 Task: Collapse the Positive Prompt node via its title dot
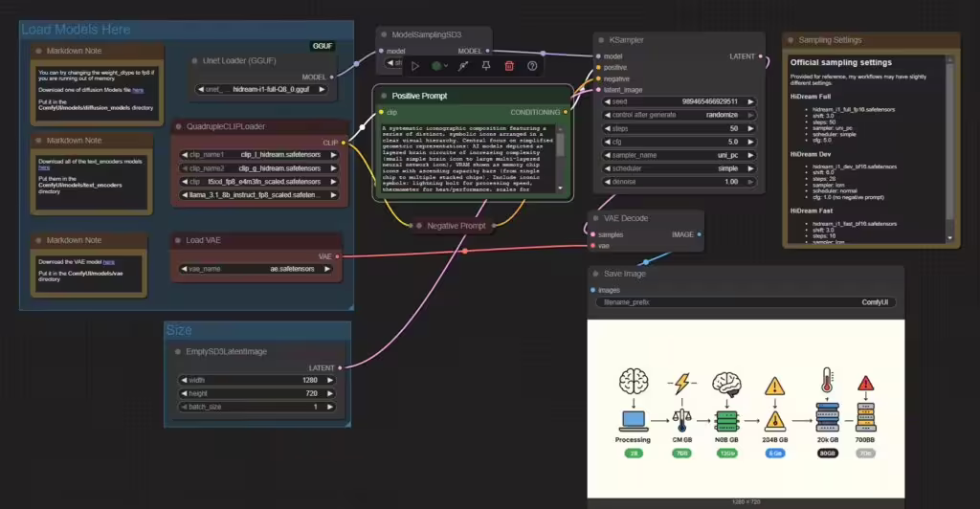[x=384, y=96]
